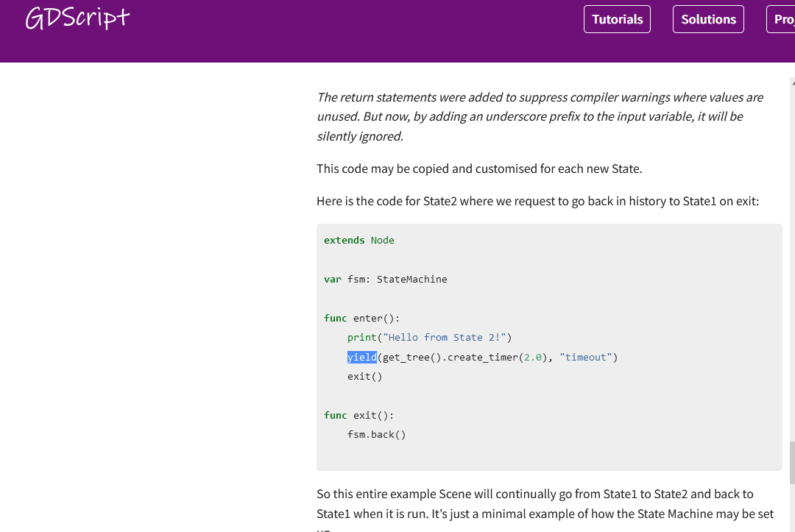Image resolution: width=795 pixels, height=532 pixels.
Task: Open the Tutorials menu button
Action: click(x=617, y=19)
